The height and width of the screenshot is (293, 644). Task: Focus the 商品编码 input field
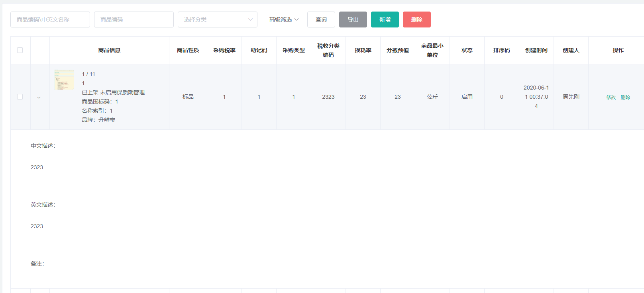coord(134,20)
